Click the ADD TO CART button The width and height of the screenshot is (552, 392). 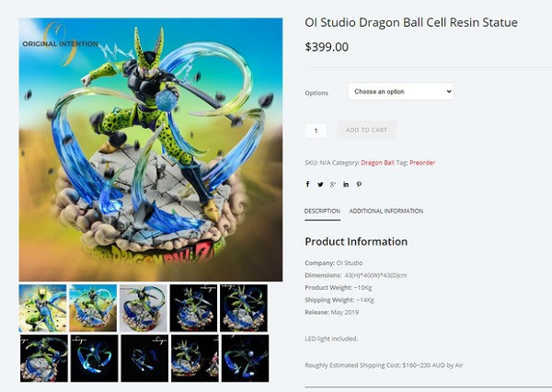tap(366, 130)
